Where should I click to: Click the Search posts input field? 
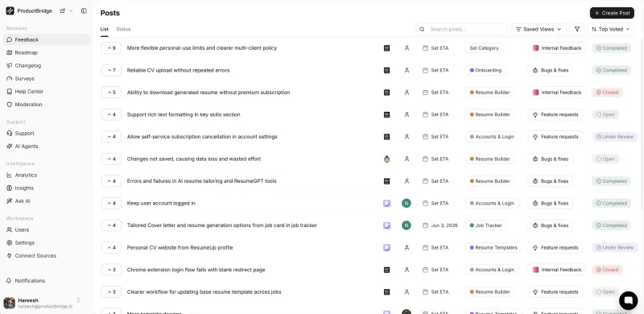(461, 29)
